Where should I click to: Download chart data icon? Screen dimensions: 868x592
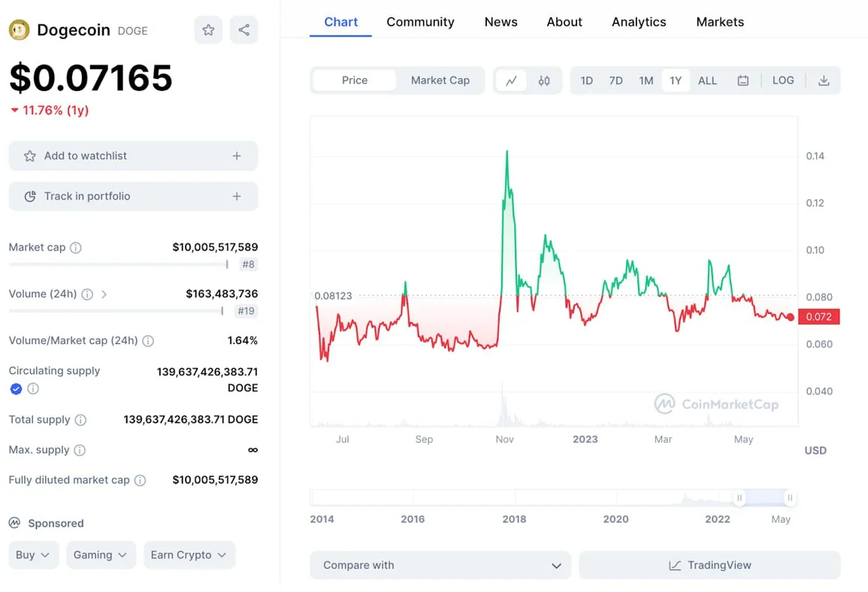[824, 81]
